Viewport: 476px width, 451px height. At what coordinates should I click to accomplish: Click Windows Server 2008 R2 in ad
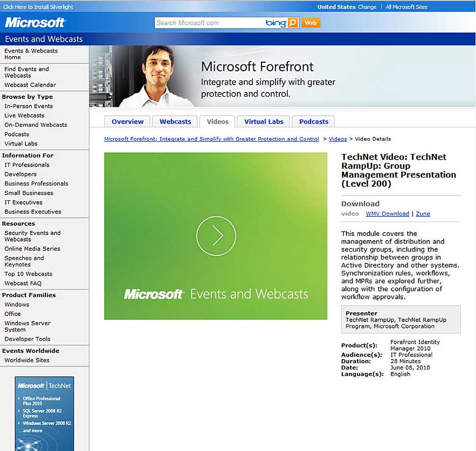pyautogui.click(x=47, y=423)
